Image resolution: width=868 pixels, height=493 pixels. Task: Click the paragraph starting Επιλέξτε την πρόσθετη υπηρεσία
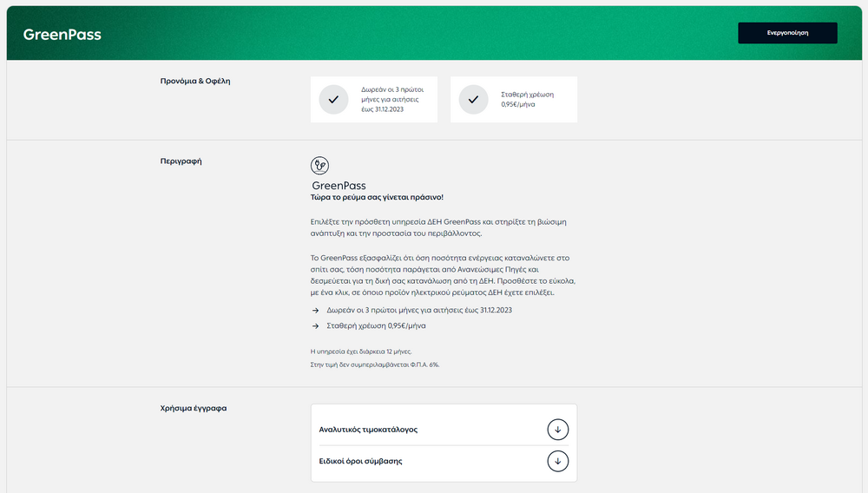pos(438,227)
